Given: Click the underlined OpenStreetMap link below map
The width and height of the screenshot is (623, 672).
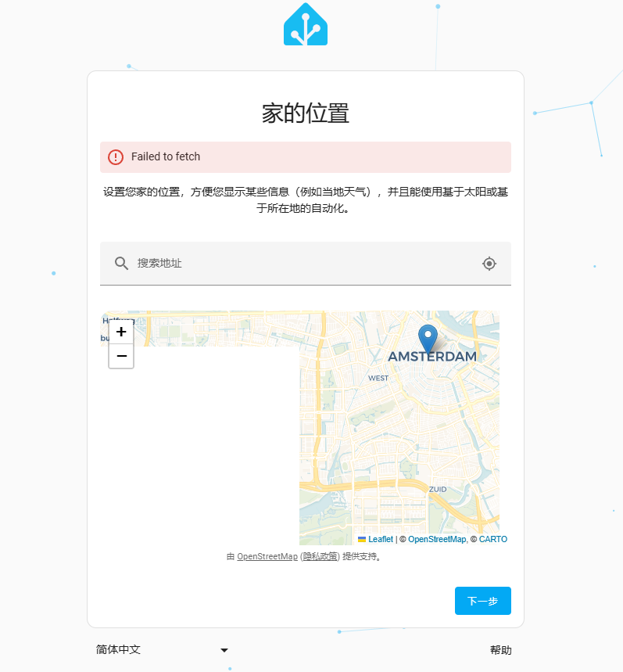Looking at the screenshot, I should 267,557.
